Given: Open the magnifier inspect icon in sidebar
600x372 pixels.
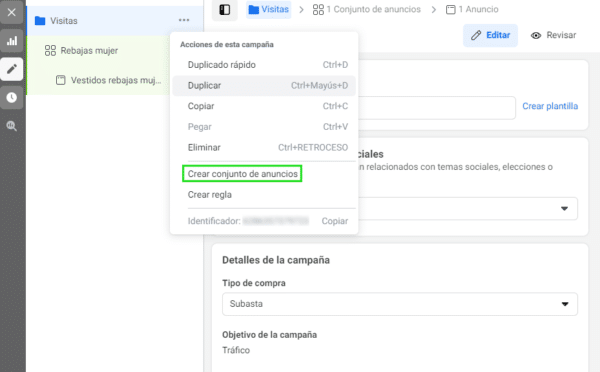Looking at the screenshot, I should [11, 126].
